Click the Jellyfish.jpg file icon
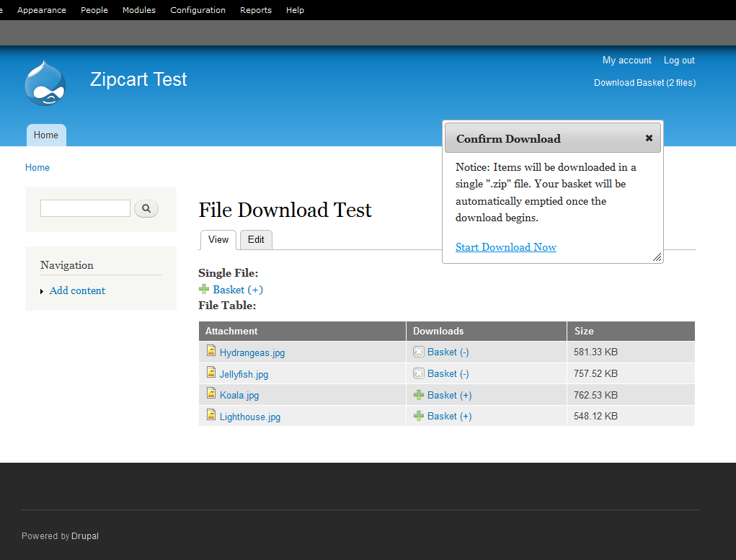This screenshot has height=560, width=736. (211, 372)
